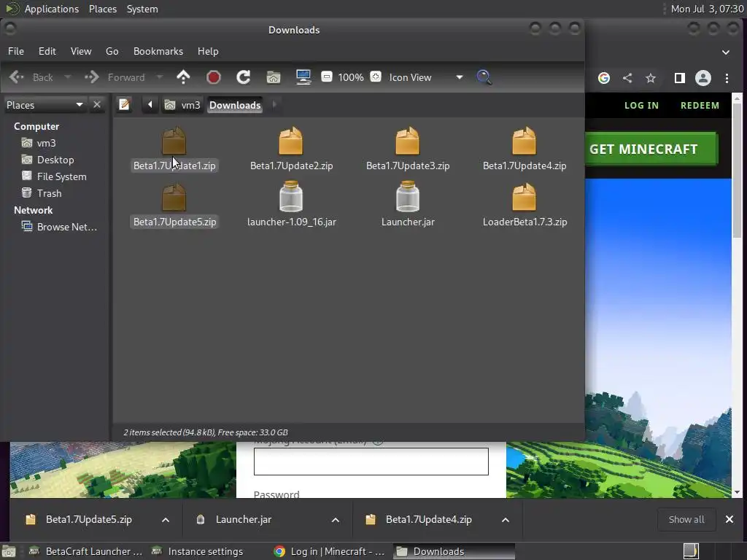This screenshot has width=747, height=560.
Task: Open the Back history dropdown arrow
Action: (x=68, y=77)
